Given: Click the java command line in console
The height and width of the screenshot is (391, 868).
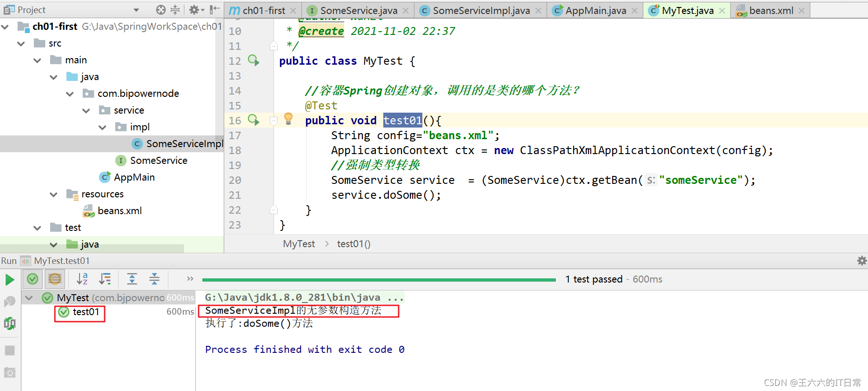Looking at the screenshot, I should coord(304,297).
